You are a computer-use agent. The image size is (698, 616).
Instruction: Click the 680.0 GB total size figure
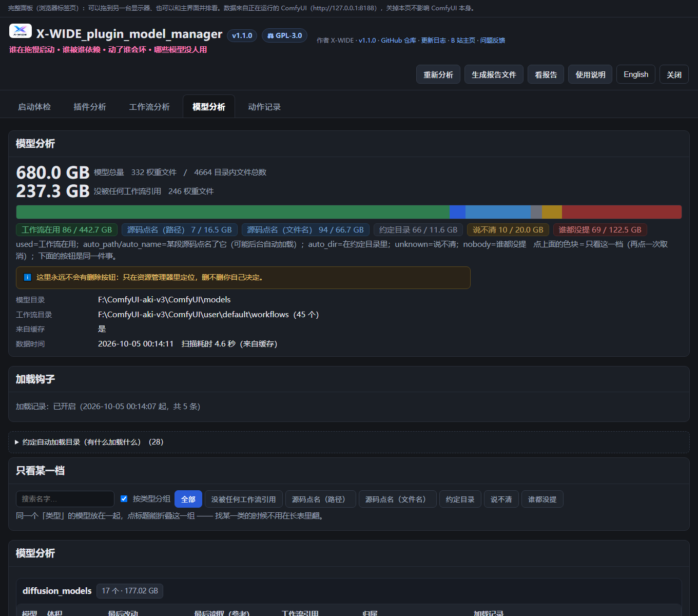click(x=53, y=172)
